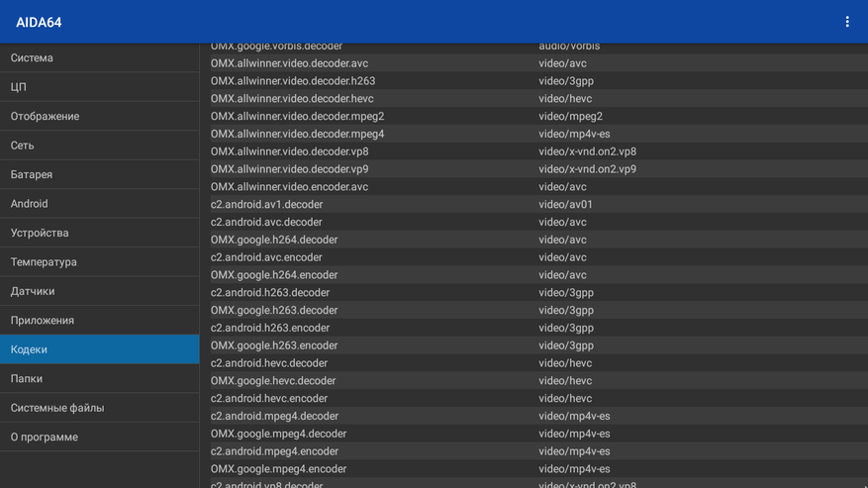Select c2.android.h263.encoder entry
The image size is (868, 488).
point(539,328)
